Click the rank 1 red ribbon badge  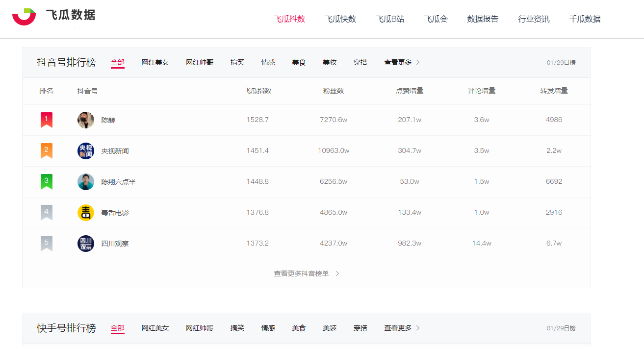pyautogui.click(x=47, y=120)
